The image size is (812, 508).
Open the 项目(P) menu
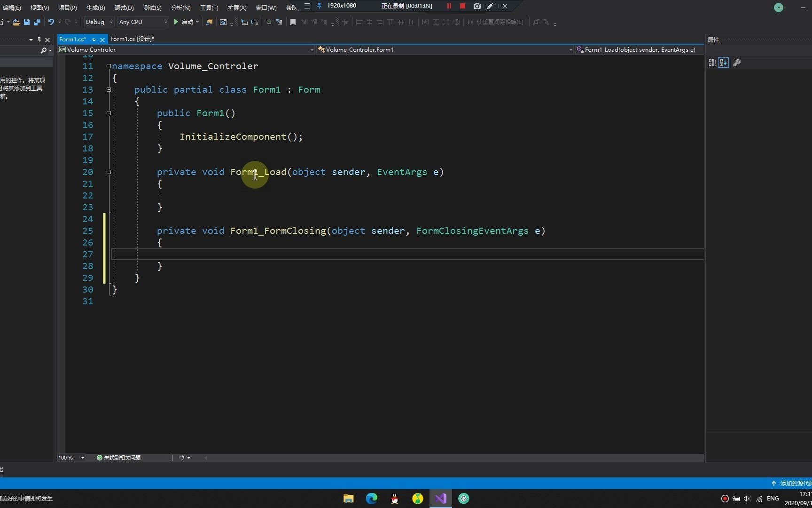pyautogui.click(x=68, y=8)
